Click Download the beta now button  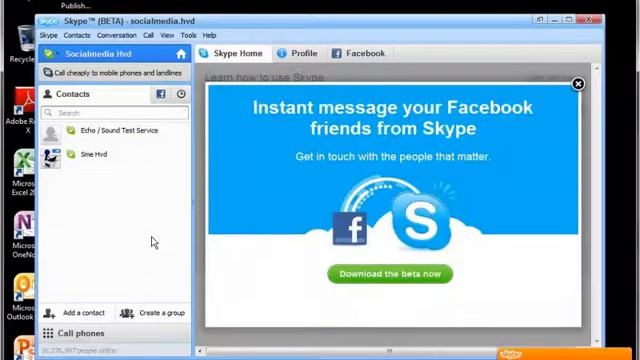point(390,274)
